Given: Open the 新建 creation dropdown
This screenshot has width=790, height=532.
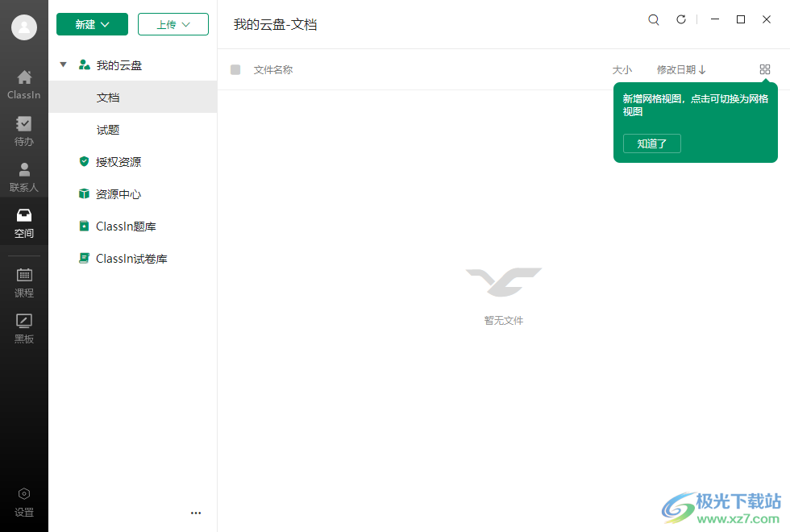Looking at the screenshot, I should coord(92,24).
